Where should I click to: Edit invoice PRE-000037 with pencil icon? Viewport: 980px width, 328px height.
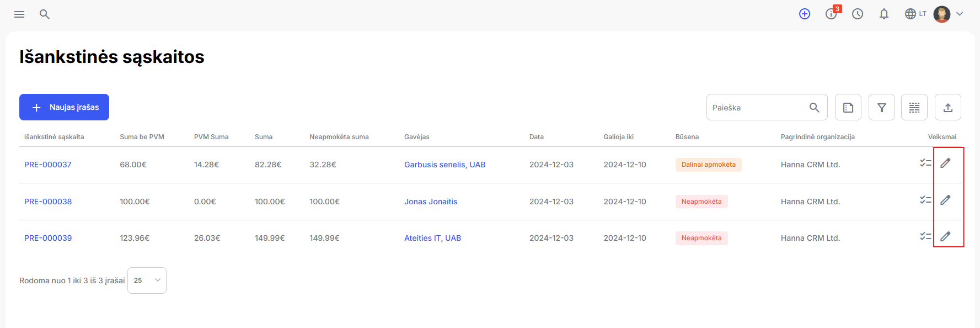coord(945,163)
